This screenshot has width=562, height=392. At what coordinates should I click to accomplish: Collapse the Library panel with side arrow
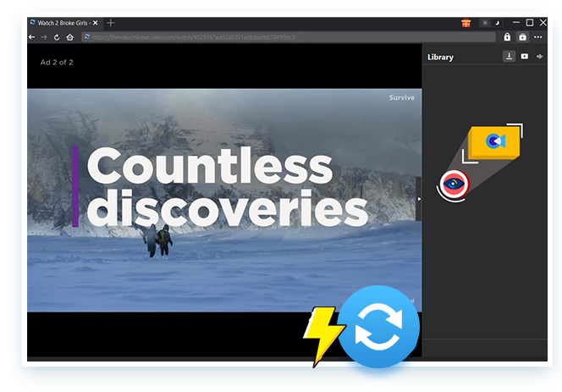click(419, 199)
